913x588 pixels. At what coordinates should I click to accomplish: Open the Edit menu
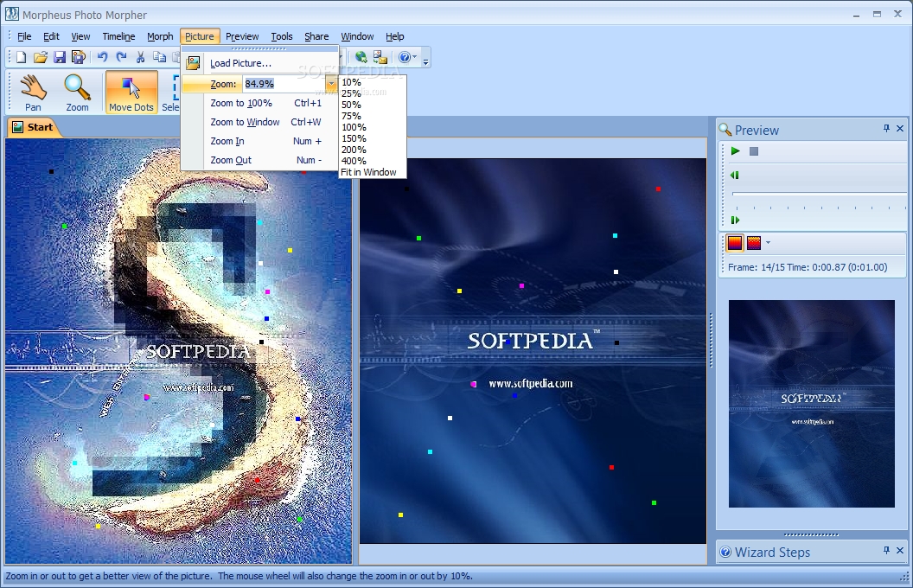[x=51, y=36]
